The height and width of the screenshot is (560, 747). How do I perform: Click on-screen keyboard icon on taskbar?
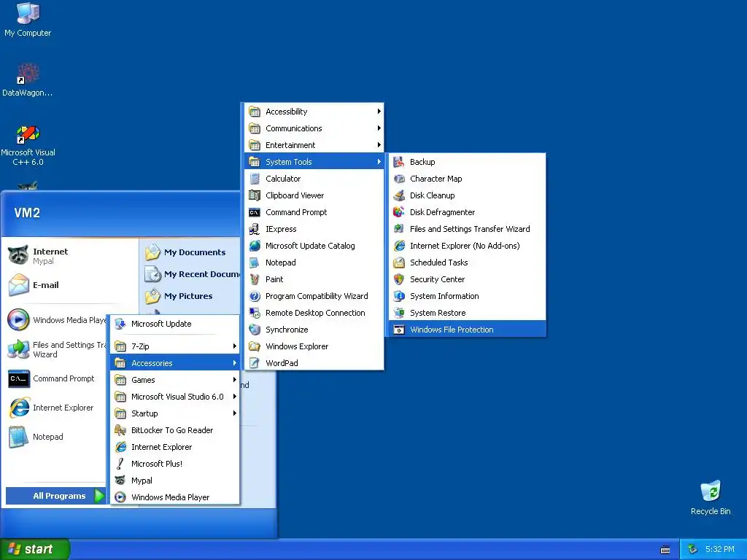pos(665,550)
